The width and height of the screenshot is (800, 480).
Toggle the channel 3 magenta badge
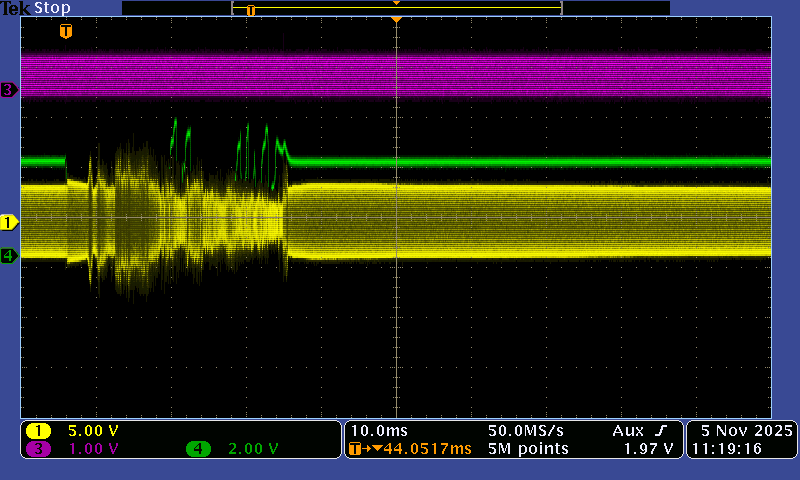[39, 449]
